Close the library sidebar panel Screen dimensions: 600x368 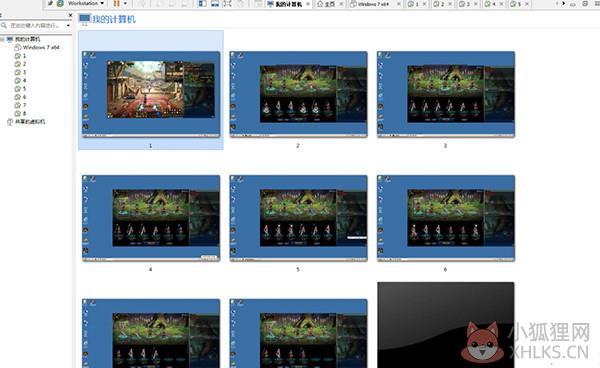coord(70,15)
